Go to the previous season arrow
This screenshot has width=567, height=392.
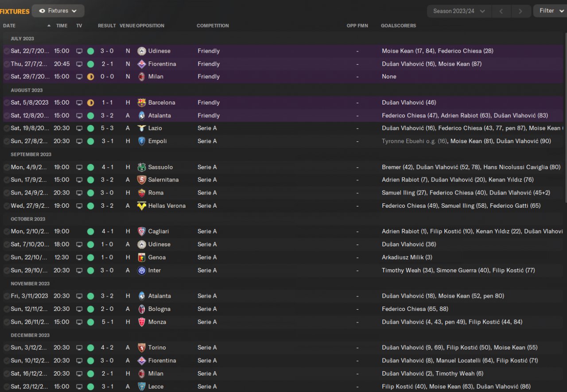[x=501, y=11]
